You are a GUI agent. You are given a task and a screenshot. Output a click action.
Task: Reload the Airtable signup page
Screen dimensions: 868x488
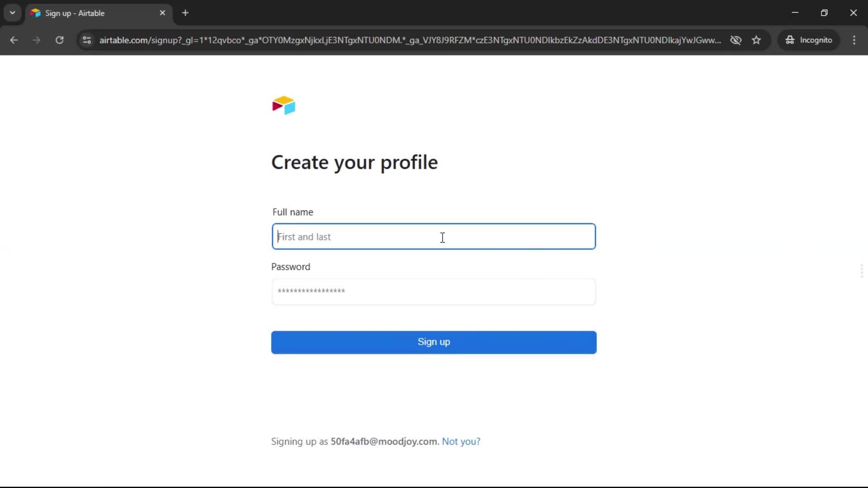coord(60,40)
